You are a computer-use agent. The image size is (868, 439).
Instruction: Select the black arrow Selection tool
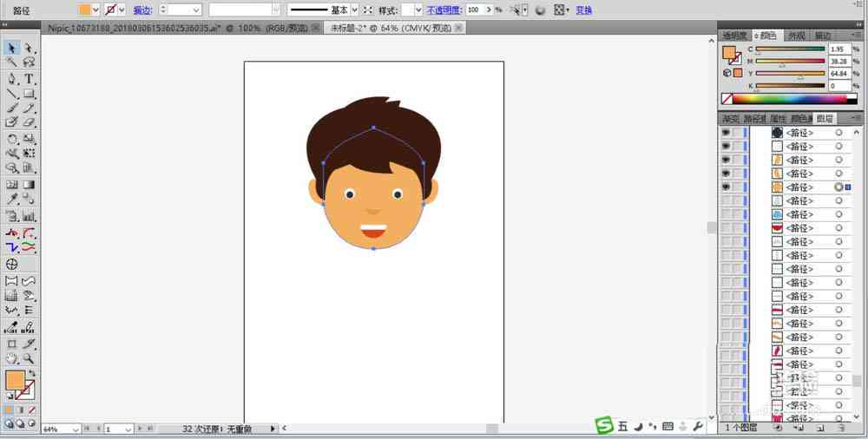12,49
